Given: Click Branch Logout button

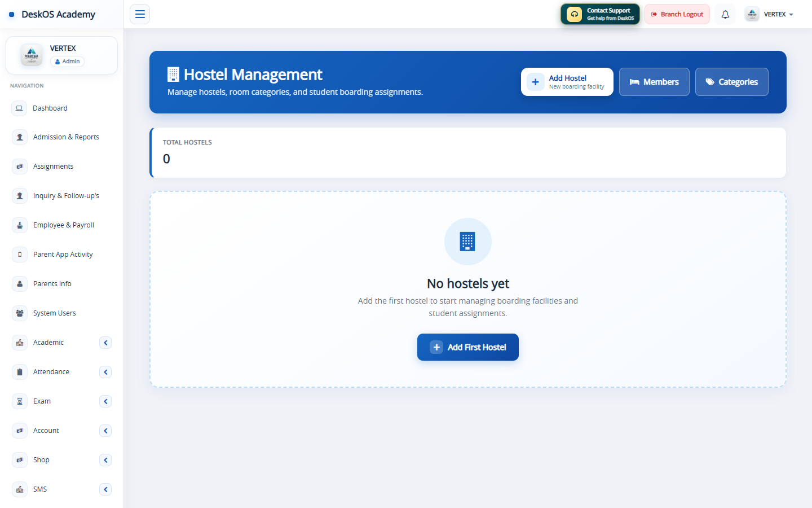Looking at the screenshot, I should (x=677, y=14).
